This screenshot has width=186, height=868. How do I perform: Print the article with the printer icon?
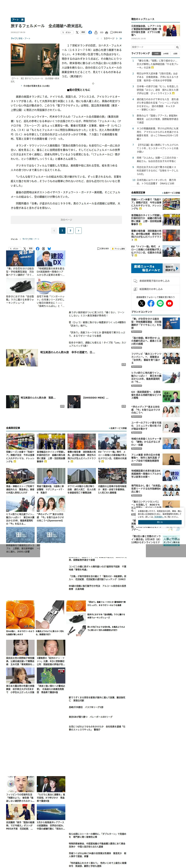click(107, 32)
